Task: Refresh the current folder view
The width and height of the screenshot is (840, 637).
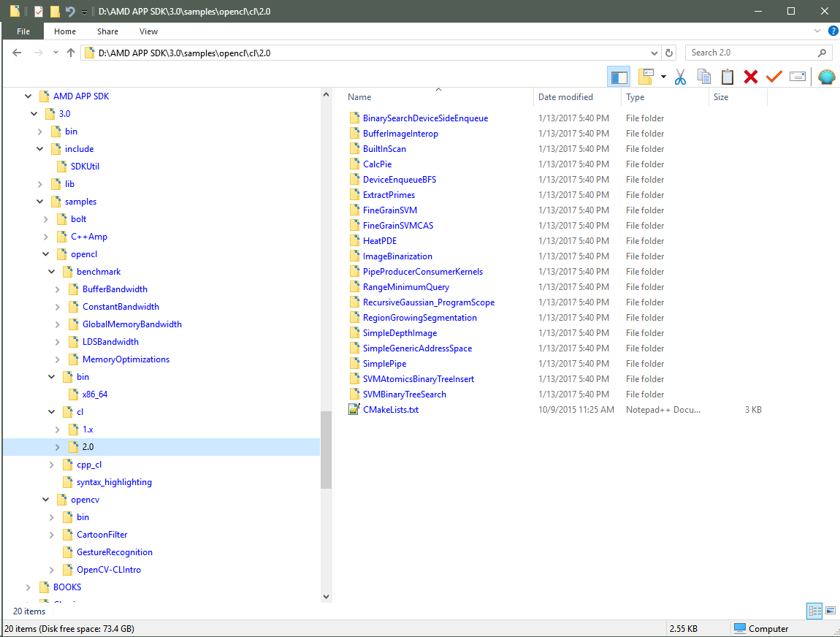Action: point(668,53)
